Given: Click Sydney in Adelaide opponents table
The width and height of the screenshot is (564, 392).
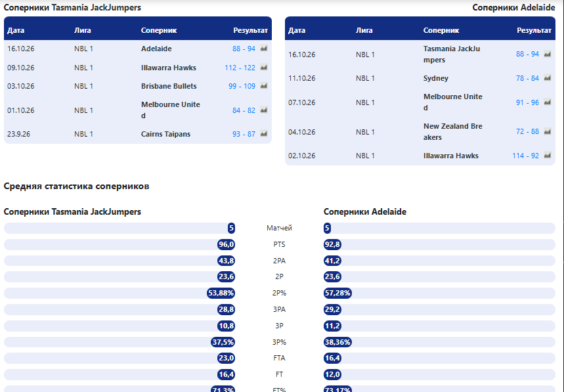Looking at the screenshot, I should coord(435,78).
